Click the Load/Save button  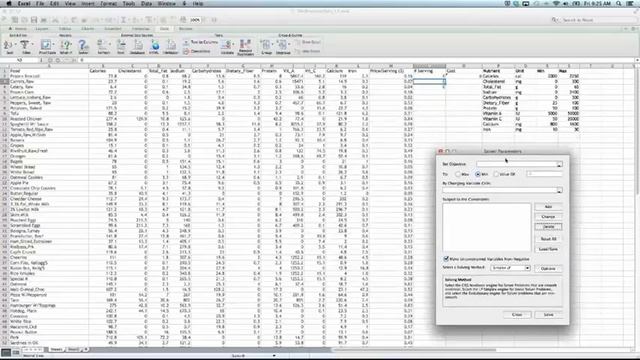(x=548, y=249)
